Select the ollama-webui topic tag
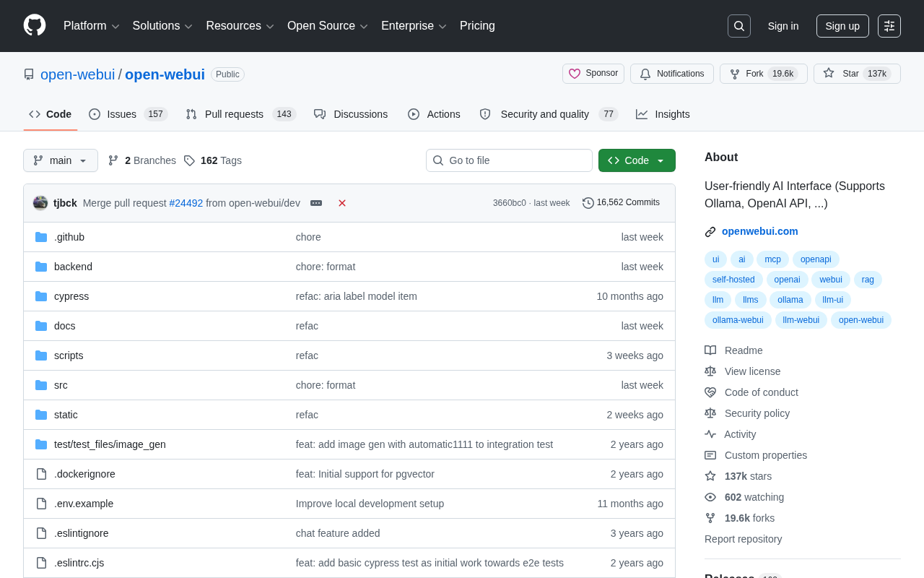The height and width of the screenshot is (578, 924). (738, 320)
